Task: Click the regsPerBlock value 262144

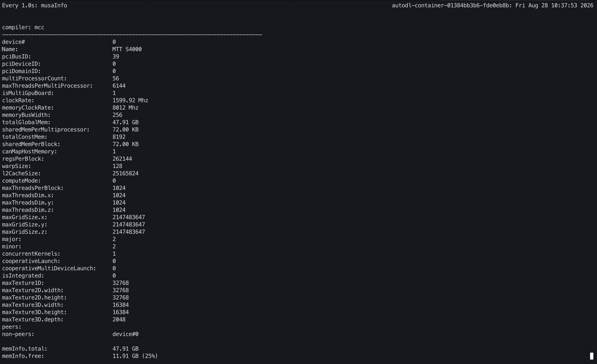Action: pyautogui.click(x=122, y=159)
